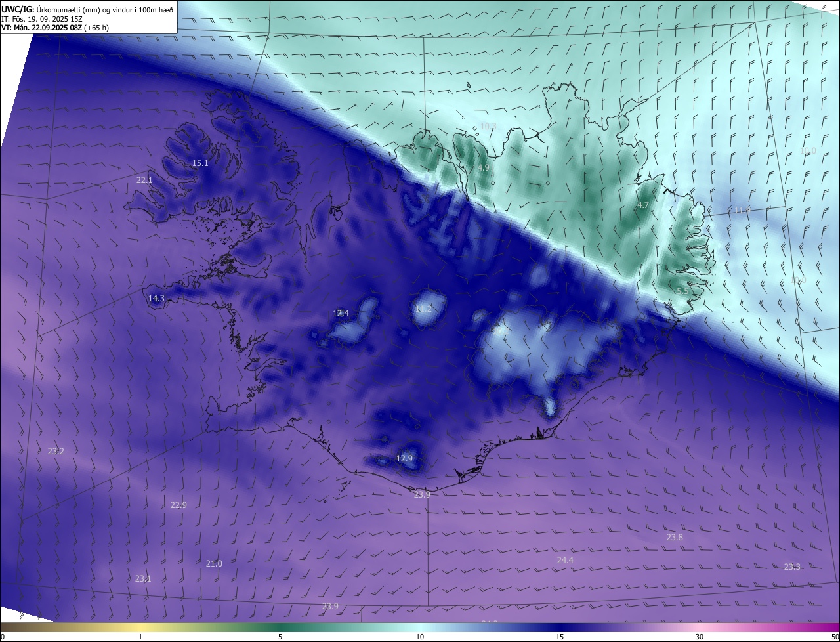840x642 pixels.
Task: Click the colour scale tick labelled 10
Action: point(420,637)
